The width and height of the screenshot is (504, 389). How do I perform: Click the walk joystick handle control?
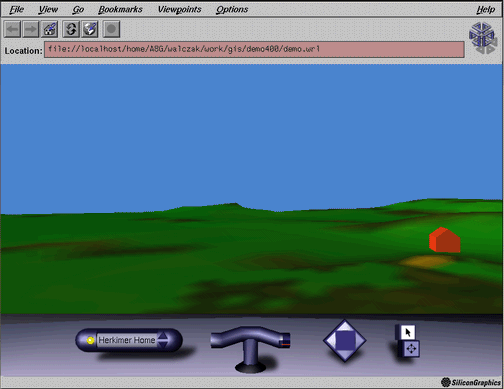tap(250, 348)
